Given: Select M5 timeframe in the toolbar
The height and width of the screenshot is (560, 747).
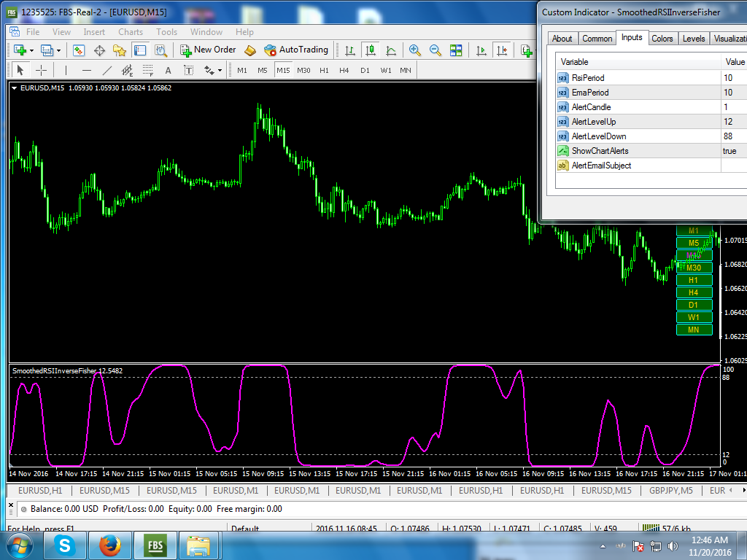Looking at the screenshot, I should pyautogui.click(x=263, y=71).
